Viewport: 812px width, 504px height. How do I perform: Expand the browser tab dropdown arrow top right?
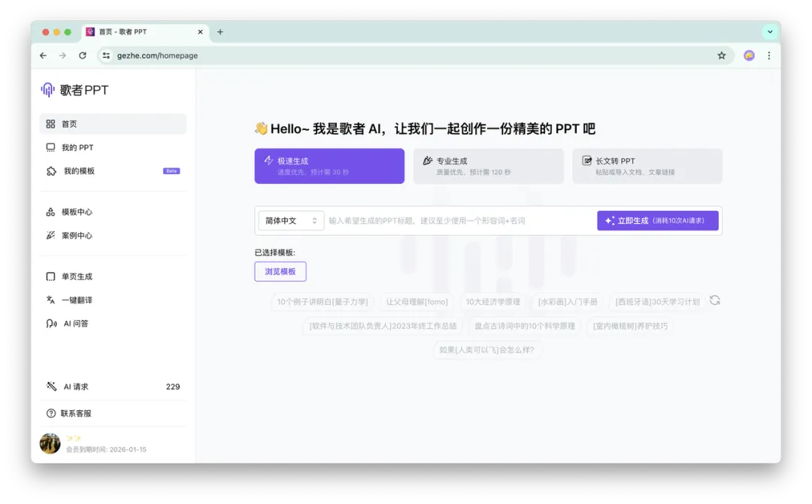[x=769, y=32]
